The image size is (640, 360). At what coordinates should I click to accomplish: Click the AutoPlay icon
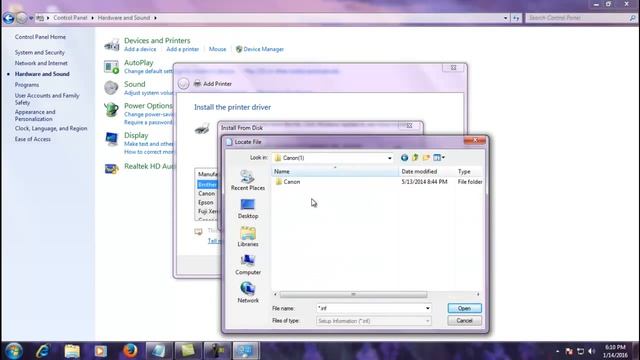(111, 67)
